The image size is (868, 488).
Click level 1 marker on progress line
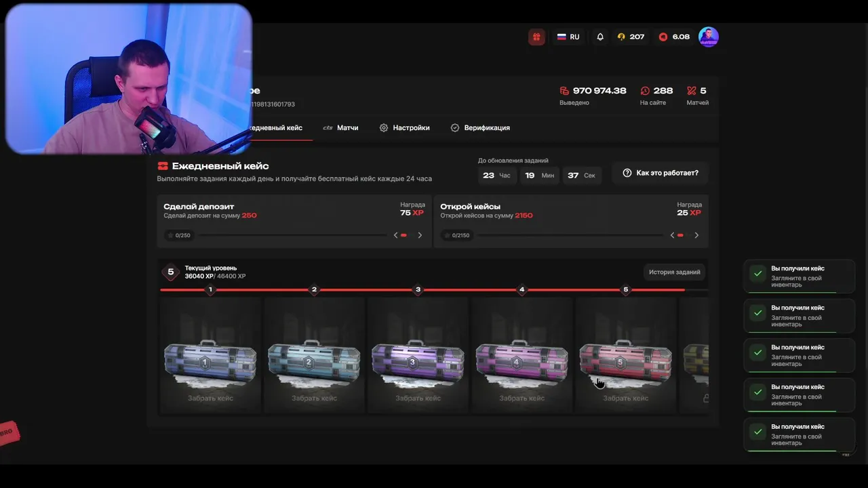pyautogui.click(x=210, y=289)
